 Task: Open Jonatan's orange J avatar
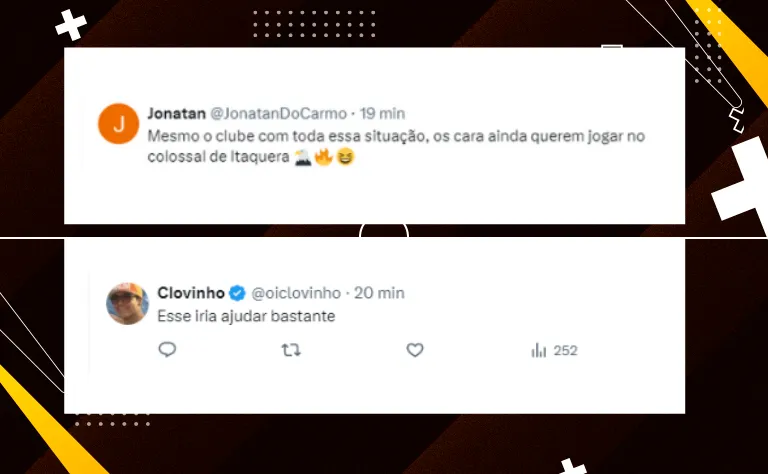[119, 124]
